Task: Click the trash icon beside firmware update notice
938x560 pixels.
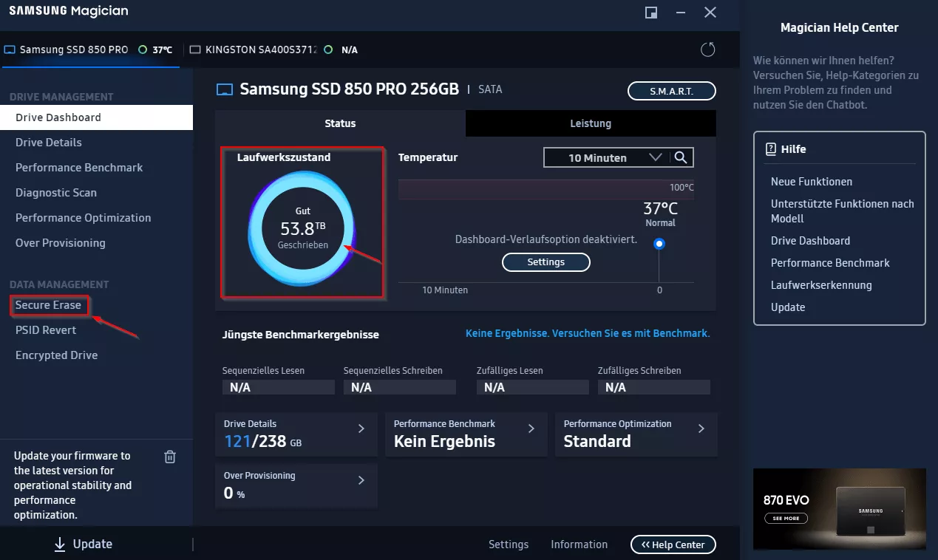Action: point(170,457)
